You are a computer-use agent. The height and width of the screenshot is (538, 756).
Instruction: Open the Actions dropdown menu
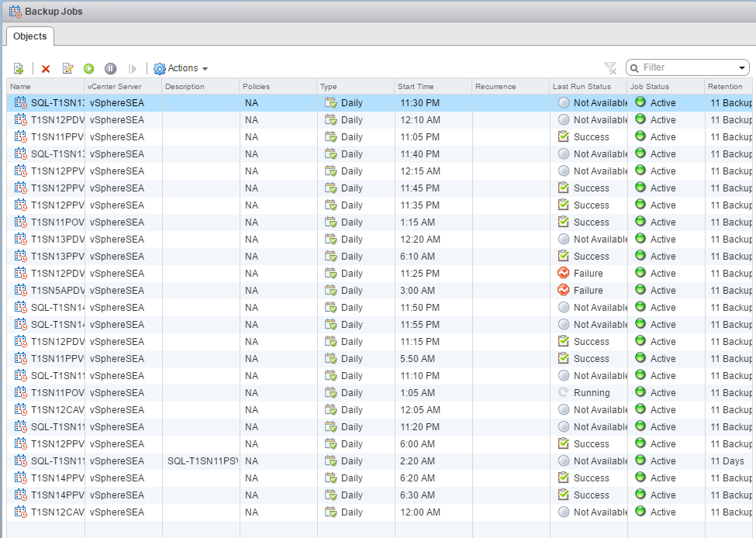181,68
